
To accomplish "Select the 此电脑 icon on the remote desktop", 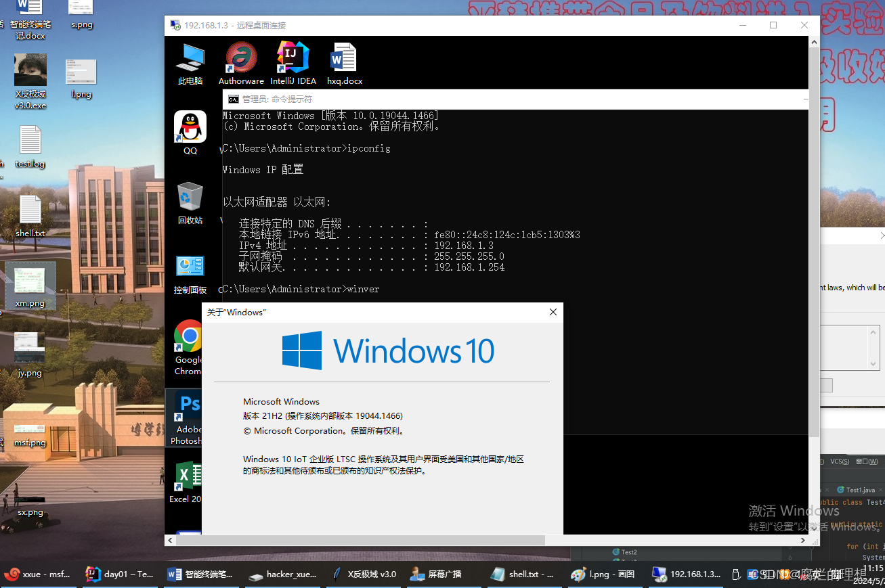I will 190,64.
